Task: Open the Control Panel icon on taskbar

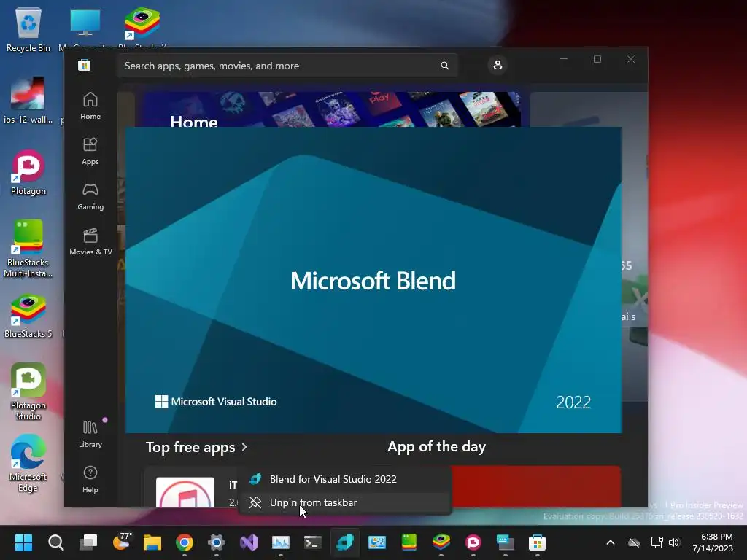Action: (377, 542)
